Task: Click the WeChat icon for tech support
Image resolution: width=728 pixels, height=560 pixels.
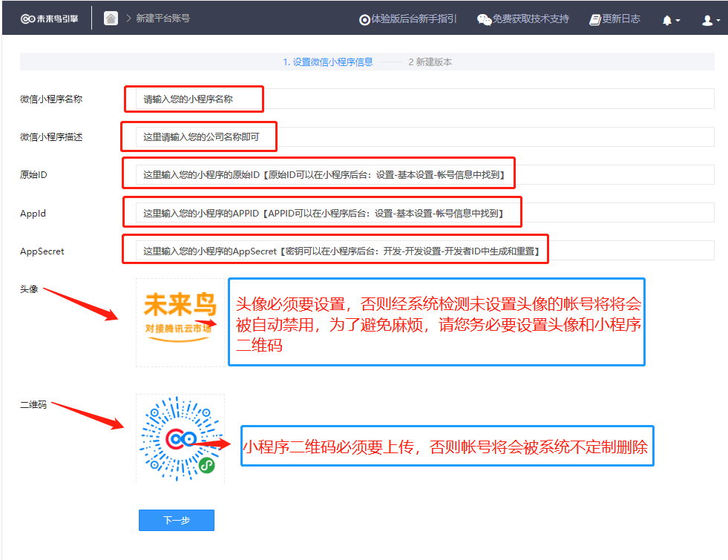Action: [485, 19]
